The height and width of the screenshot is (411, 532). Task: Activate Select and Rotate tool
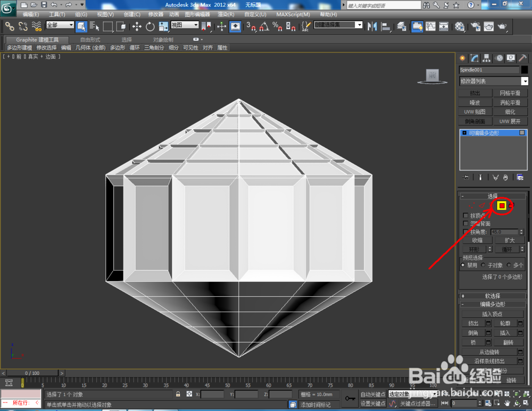click(x=150, y=26)
